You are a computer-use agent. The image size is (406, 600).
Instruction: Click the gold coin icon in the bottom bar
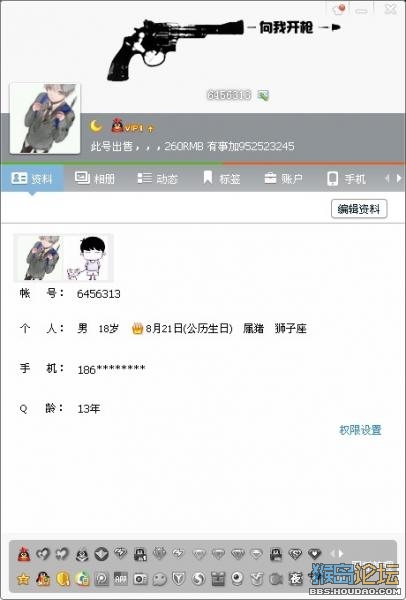62,579
